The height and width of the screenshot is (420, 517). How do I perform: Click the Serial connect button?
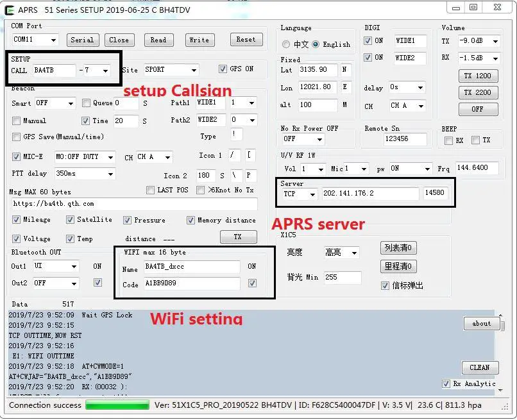click(x=83, y=40)
